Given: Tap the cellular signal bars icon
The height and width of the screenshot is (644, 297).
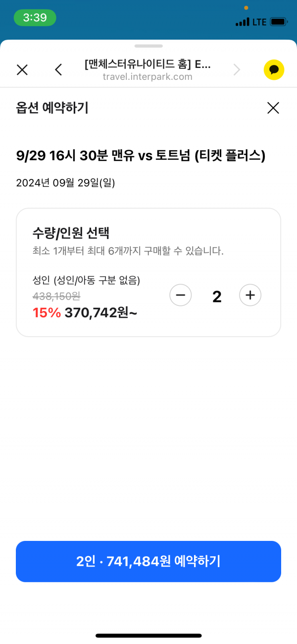Looking at the screenshot, I should (243, 22).
